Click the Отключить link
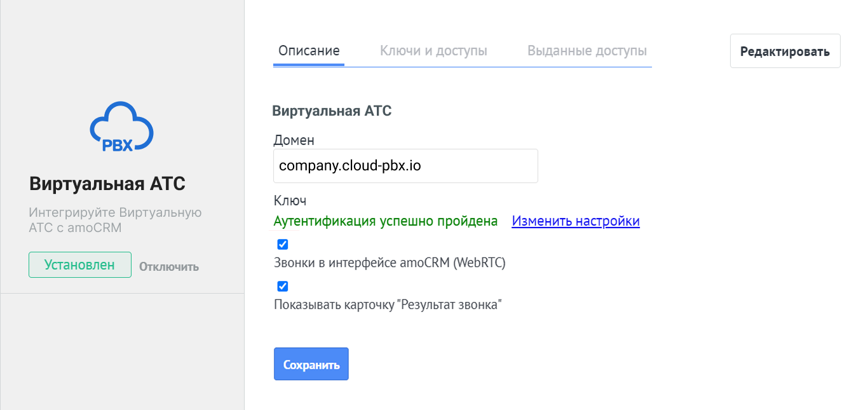 click(169, 267)
